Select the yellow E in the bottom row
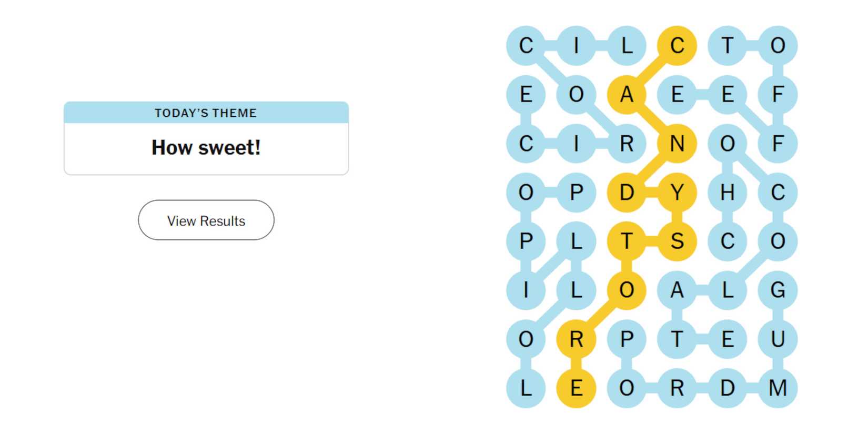Image resolution: width=868 pixels, height=434 pixels. pyautogui.click(x=576, y=388)
